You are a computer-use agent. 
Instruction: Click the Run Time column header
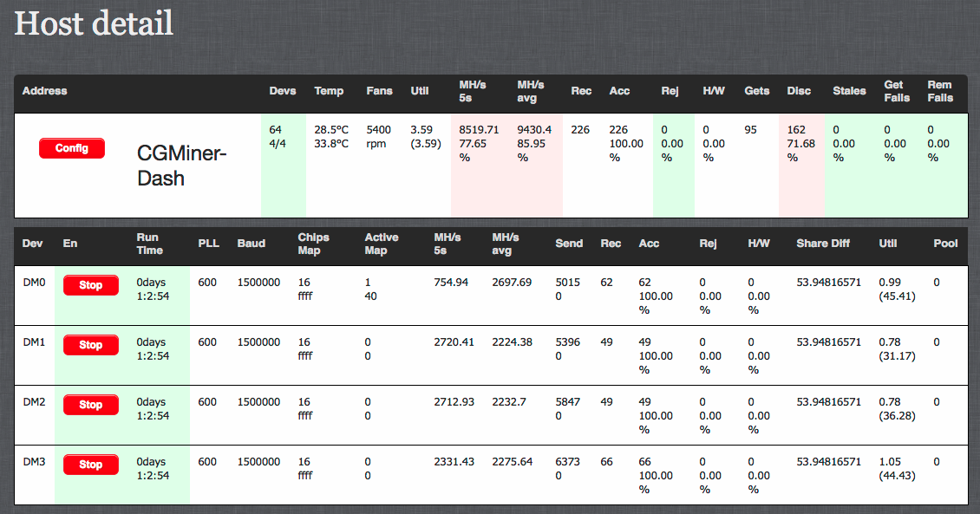click(150, 244)
